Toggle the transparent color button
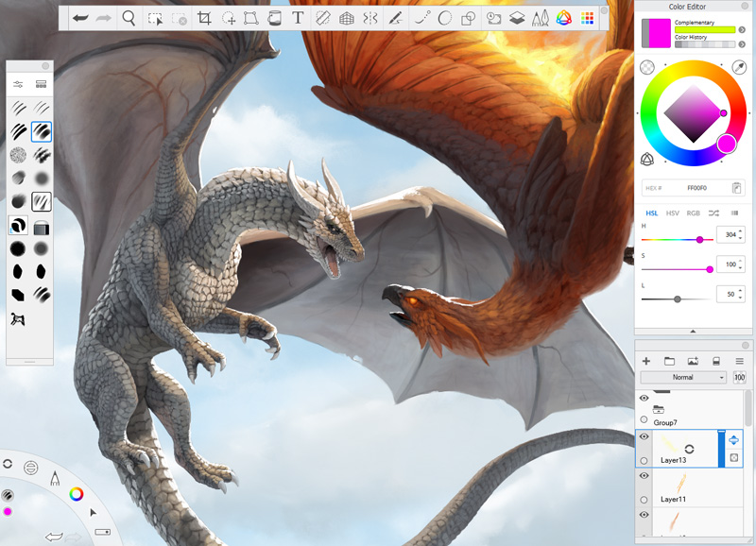 pyautogui.click(x=647, y=67)
